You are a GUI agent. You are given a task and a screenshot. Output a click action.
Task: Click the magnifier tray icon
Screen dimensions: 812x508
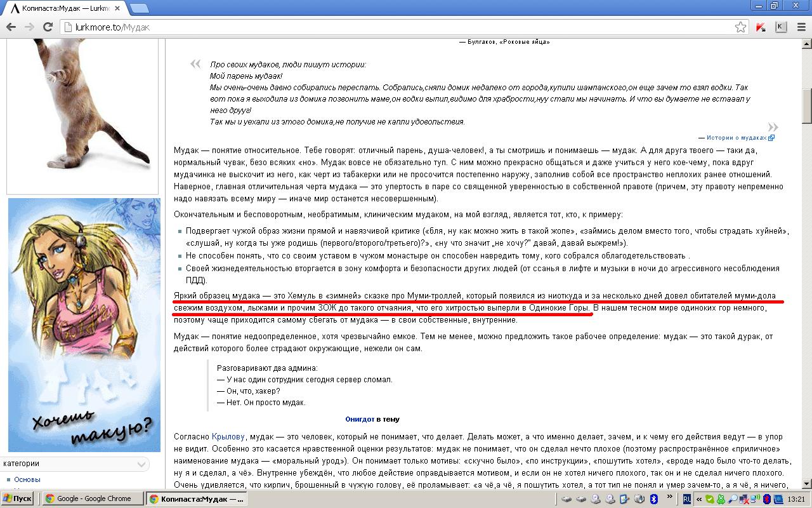(733, 499)
